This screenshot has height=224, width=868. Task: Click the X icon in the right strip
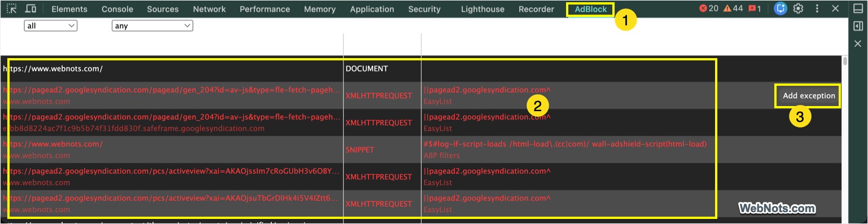click(858, 43)
